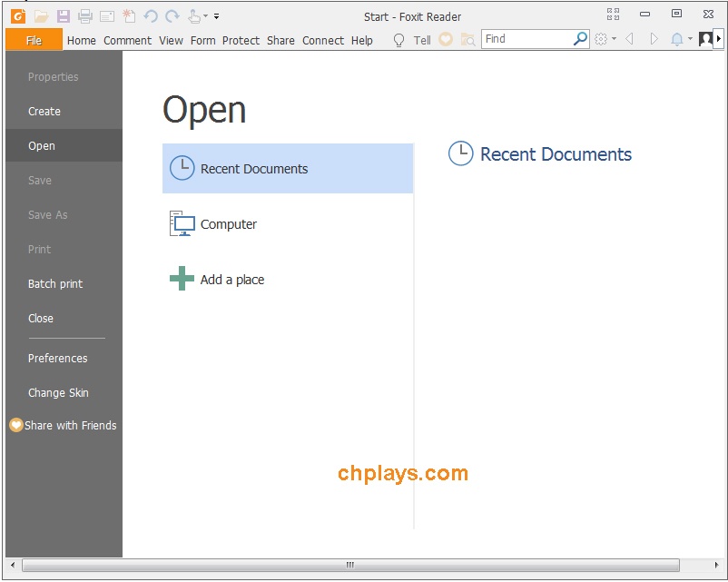Switch to the Comment ribbon tab
The width and height of the screenshot is (728, 582).
tap(127, 40)
